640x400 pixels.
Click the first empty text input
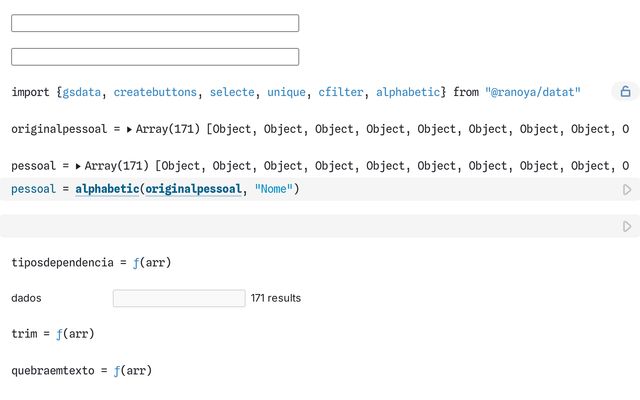point(155,23)
